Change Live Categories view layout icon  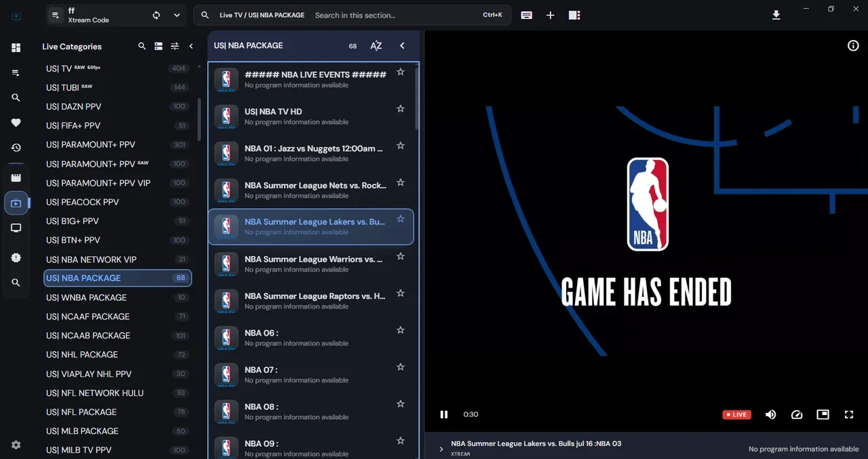click(158, 46)
